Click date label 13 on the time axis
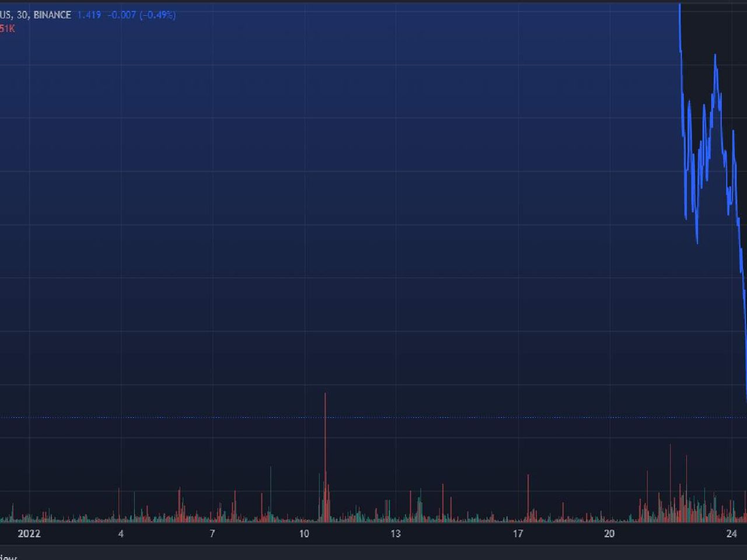The image size is (747, 560). tap(396, 533)
